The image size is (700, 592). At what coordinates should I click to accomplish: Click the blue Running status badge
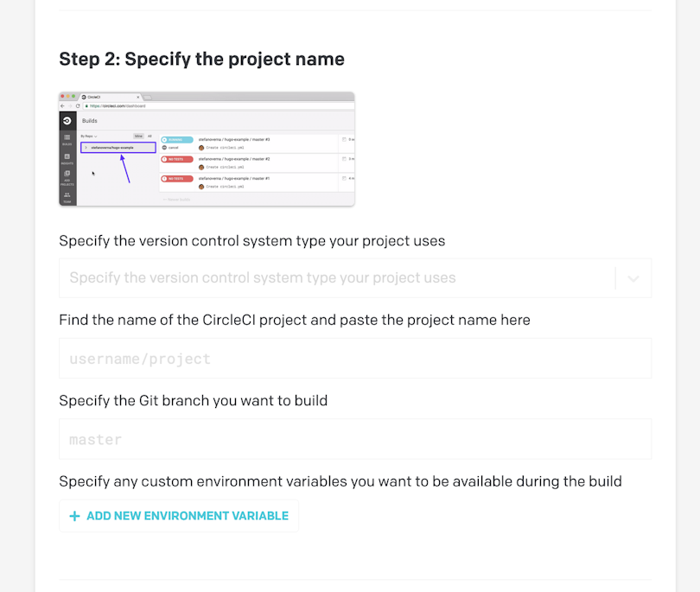coord(177,140)
